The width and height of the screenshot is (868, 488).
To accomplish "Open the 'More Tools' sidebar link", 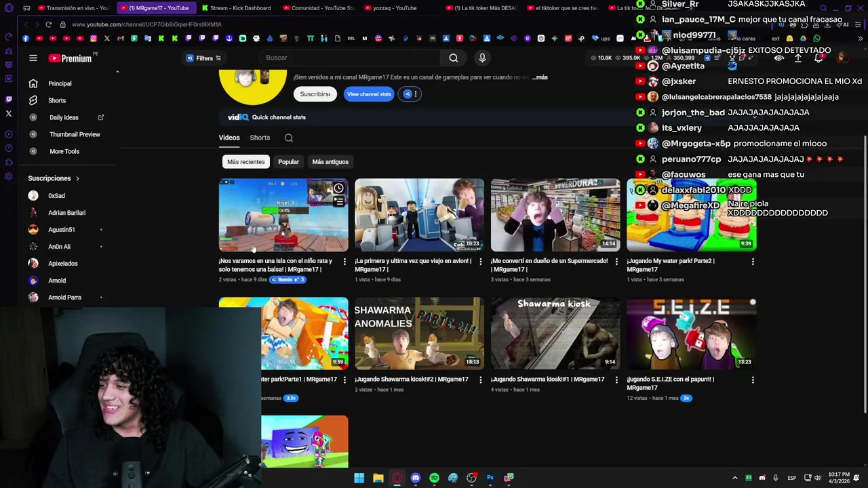I will coord(64,151).
